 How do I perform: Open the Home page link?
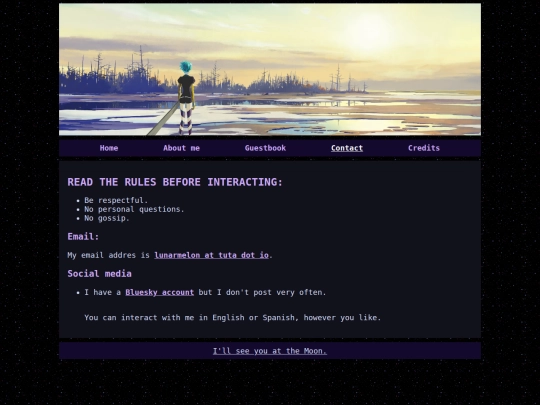tap(109, 148)
